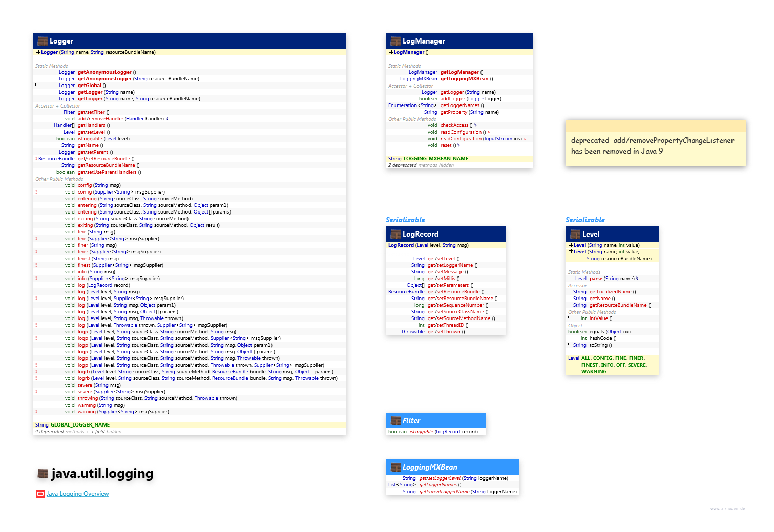Image resolution: width=774 pixels, height=532 pixels.
Task: Click the getLoggingMXBean method in LogManager
Action: (x=464, y=79)
